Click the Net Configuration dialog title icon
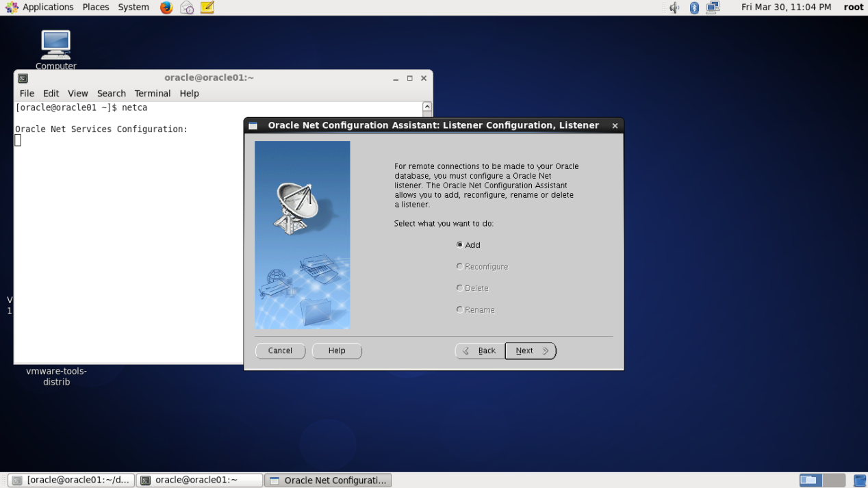The image size is (868, 488). (x=253, y=126)
